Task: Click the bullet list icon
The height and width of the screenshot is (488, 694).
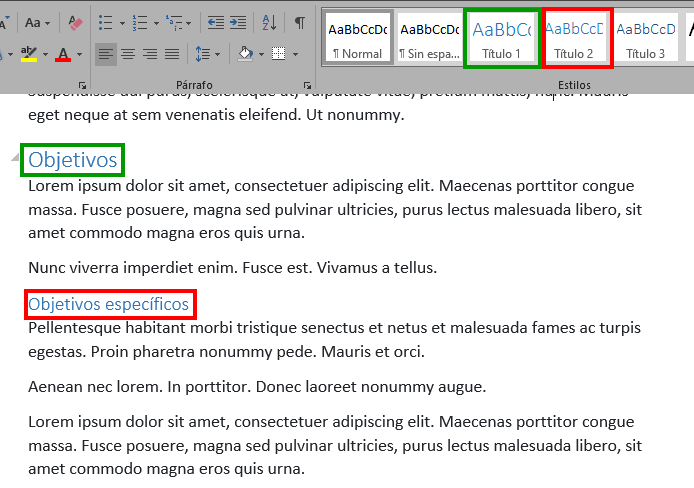Action: coord(106,22)
